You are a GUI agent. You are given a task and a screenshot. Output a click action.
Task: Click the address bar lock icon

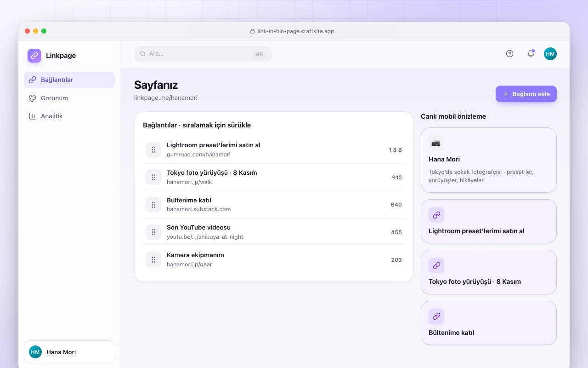[x=252, y=31]
